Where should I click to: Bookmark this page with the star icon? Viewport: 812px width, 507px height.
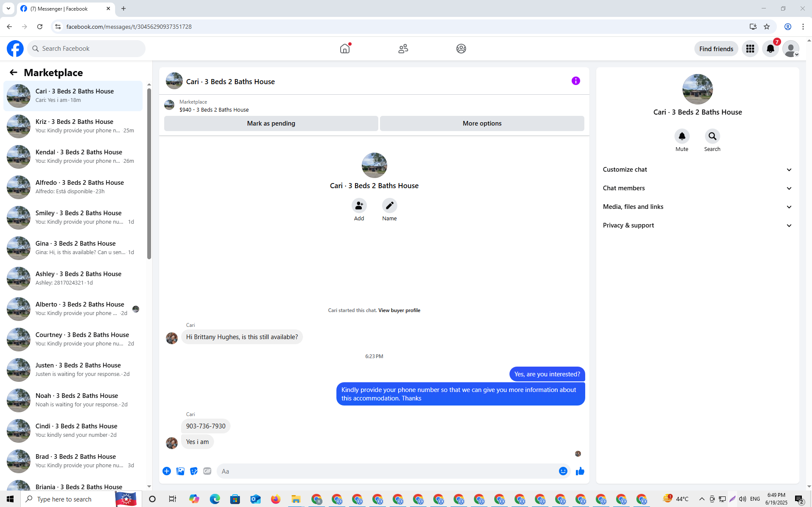[x=767, y=27]
